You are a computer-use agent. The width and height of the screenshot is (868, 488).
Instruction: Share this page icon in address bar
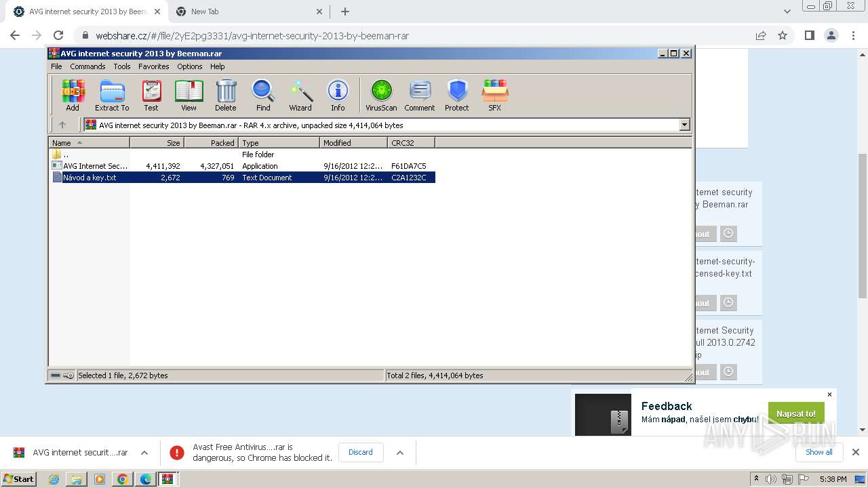point(761,35)
